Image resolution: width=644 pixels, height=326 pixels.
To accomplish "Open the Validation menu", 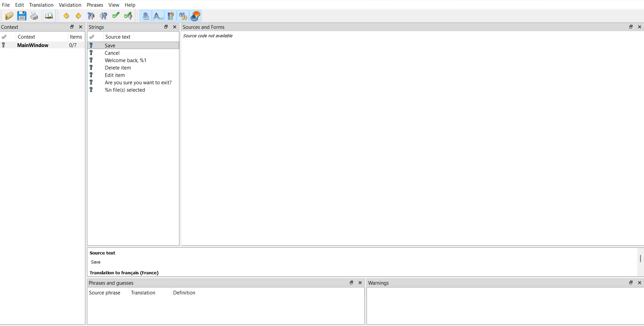I will 70,5.
